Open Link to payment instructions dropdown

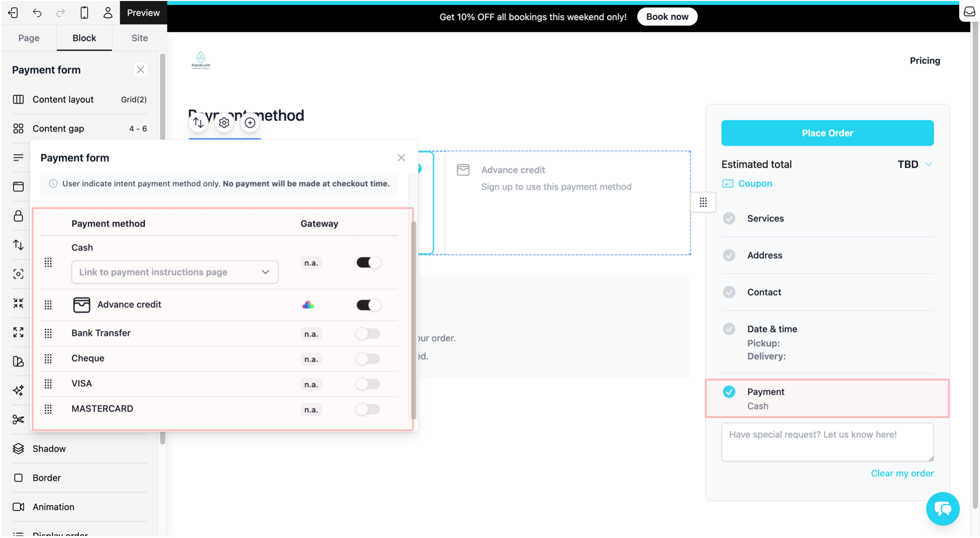(174, 272)
